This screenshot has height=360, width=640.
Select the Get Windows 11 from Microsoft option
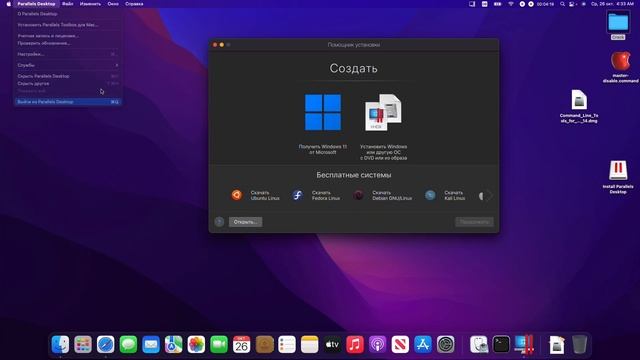tap(322, 124)
